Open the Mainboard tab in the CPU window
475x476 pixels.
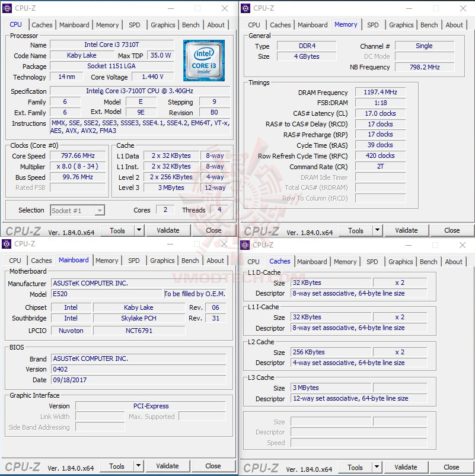click(x=74, y=25)
